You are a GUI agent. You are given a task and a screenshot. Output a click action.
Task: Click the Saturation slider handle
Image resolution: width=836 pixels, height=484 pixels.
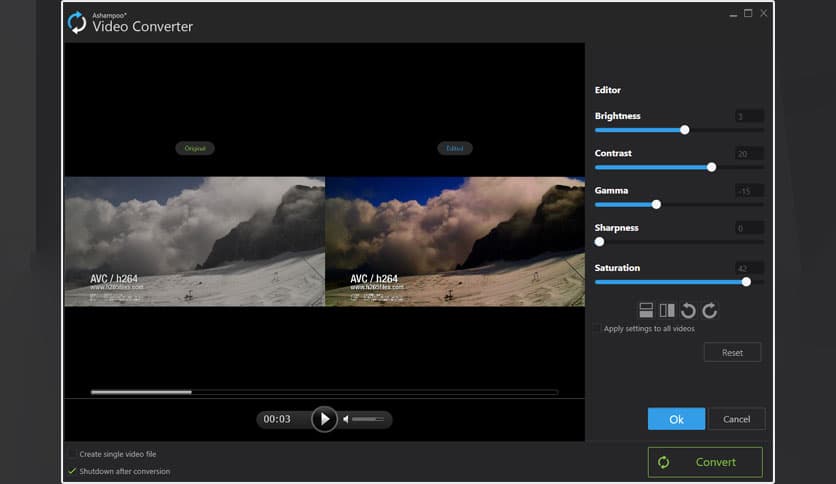point(746,281)
